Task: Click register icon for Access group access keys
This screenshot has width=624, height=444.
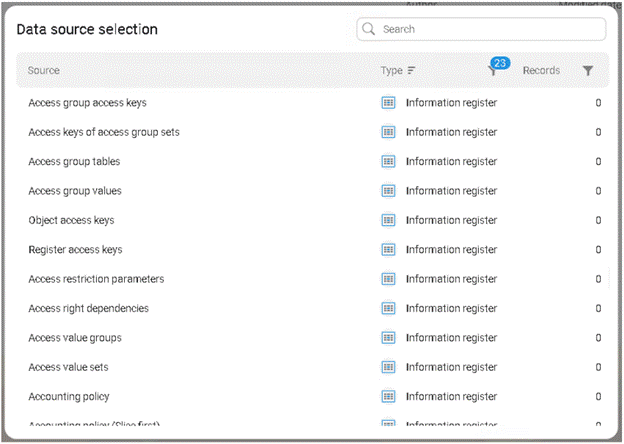Action: pos(389,103)
